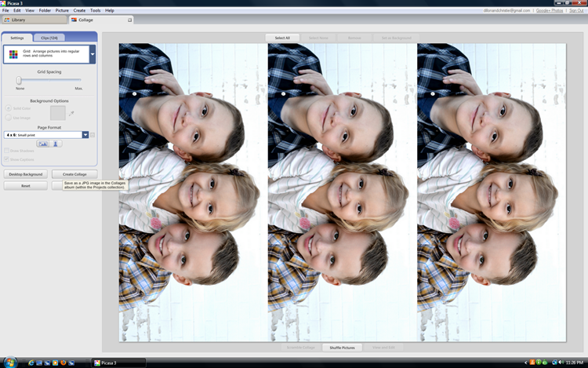
Task: Click the Grid Spacing slider track
Action: [49, 80]
